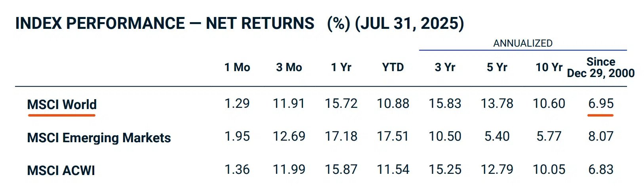Click Emerging Markets since-inception value 8.07
Screen dimensions: 644x192
coord(601,137)
